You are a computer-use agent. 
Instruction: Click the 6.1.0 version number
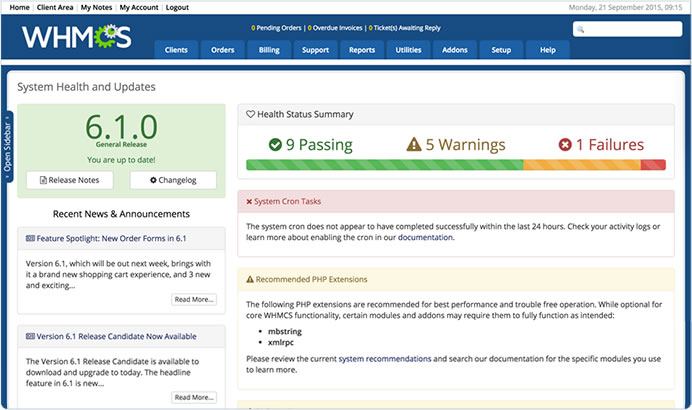point(121,127)
